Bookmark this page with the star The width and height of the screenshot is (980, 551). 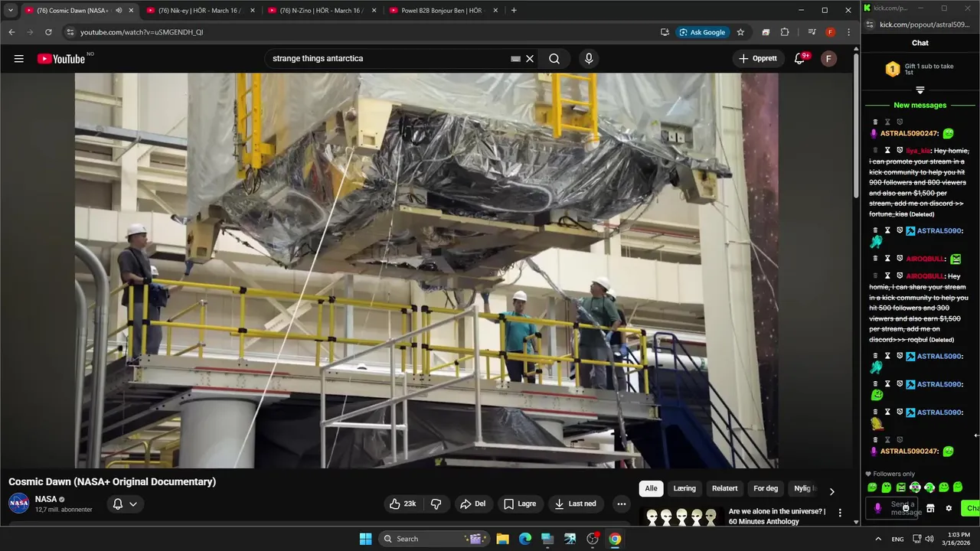pos(740,32)
